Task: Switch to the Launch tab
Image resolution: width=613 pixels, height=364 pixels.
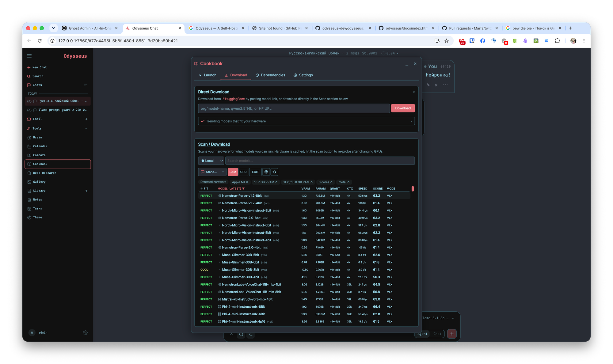Action: coord(208,75)
